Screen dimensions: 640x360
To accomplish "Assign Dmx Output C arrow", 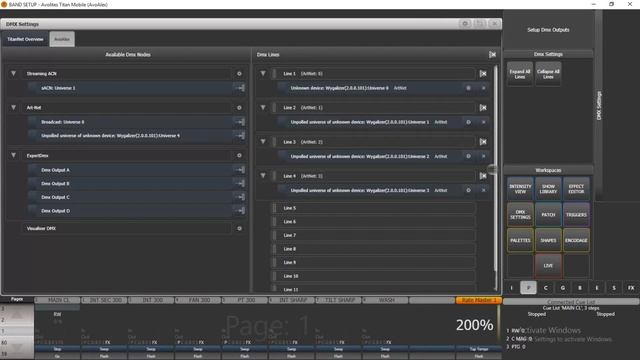I will [x=240, y=197].
